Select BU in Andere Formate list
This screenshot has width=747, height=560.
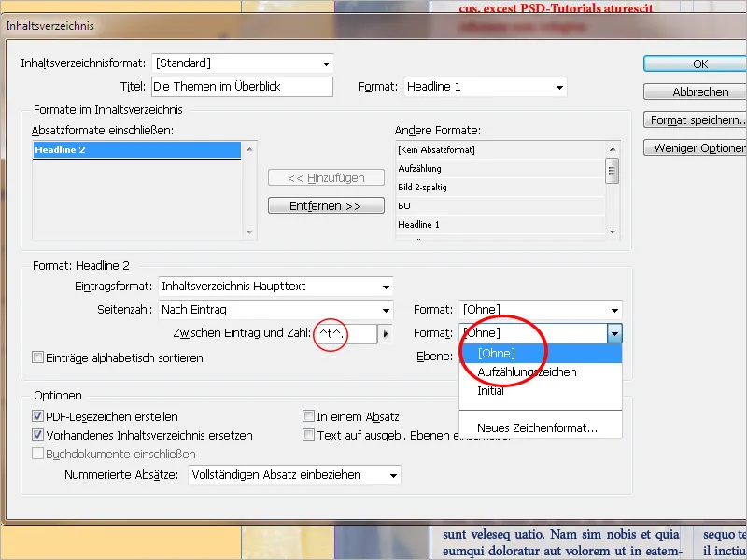pos(500,205)
